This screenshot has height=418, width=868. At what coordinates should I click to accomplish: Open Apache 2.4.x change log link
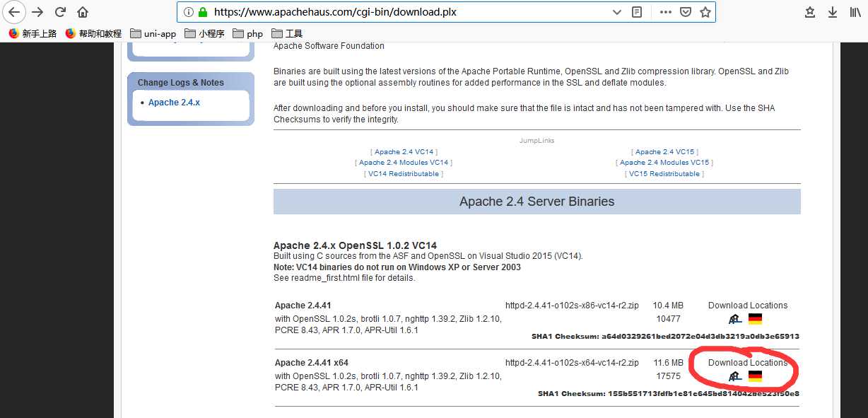click(174, 103)
